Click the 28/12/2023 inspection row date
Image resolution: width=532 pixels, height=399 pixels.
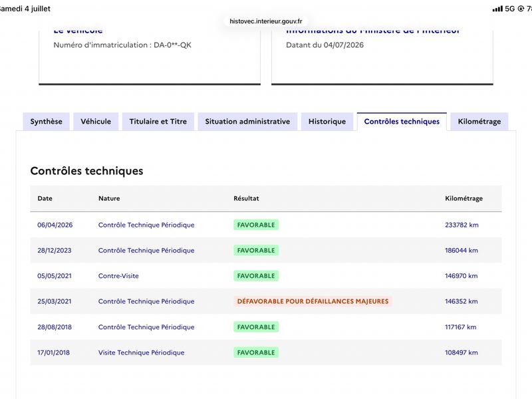click(x=55, y=251)
